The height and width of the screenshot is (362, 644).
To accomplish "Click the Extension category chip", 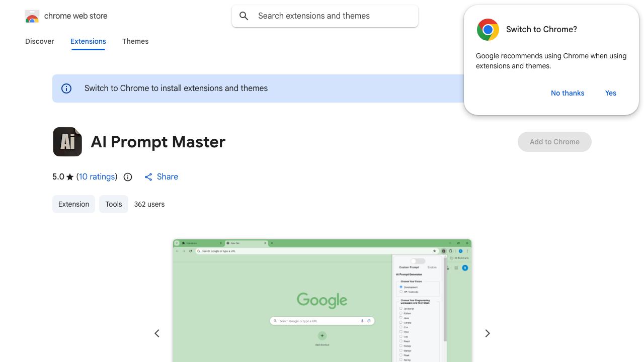I will point(73,204).
